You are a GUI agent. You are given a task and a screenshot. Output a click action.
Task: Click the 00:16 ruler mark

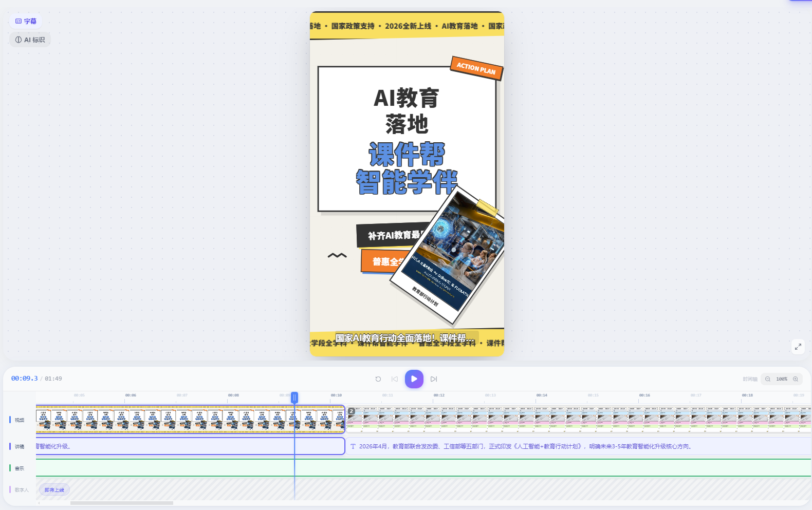click(x=644, y=395)
